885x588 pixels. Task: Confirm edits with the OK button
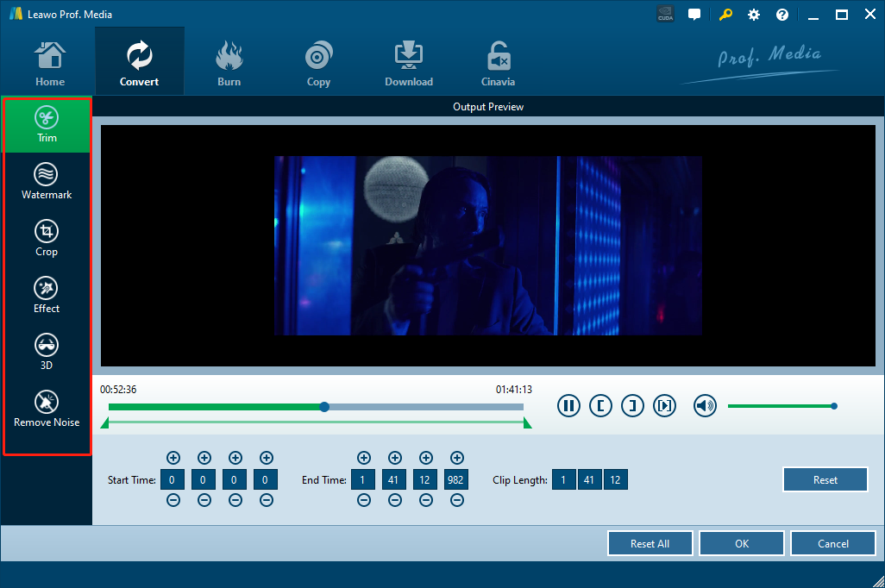click(x=741, y=544)
